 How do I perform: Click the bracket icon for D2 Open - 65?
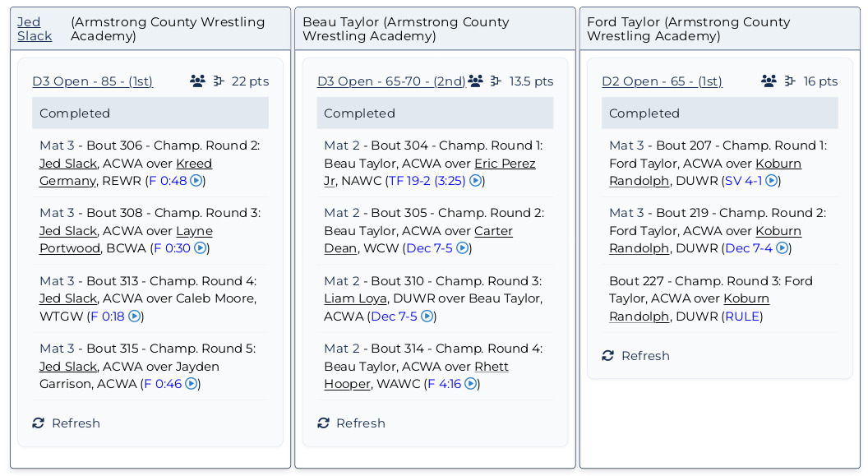(790, 81)
